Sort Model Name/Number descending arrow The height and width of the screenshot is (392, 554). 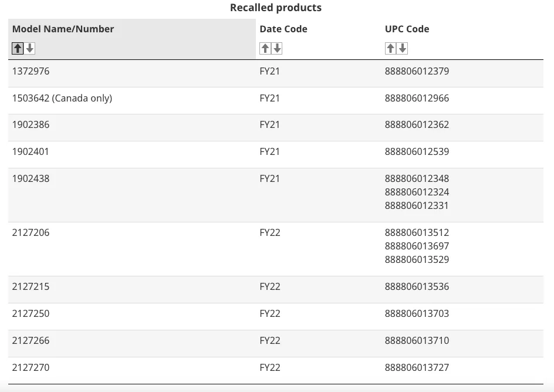click(x=30, y=48)
